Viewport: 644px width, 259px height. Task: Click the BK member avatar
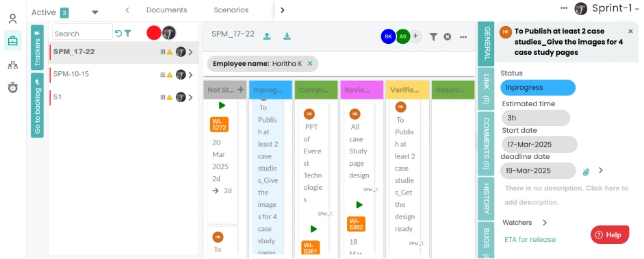click(388, 36)
